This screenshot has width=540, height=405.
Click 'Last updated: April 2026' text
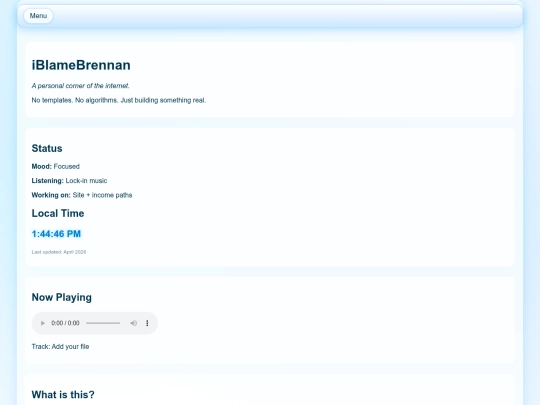click(59, 252)
